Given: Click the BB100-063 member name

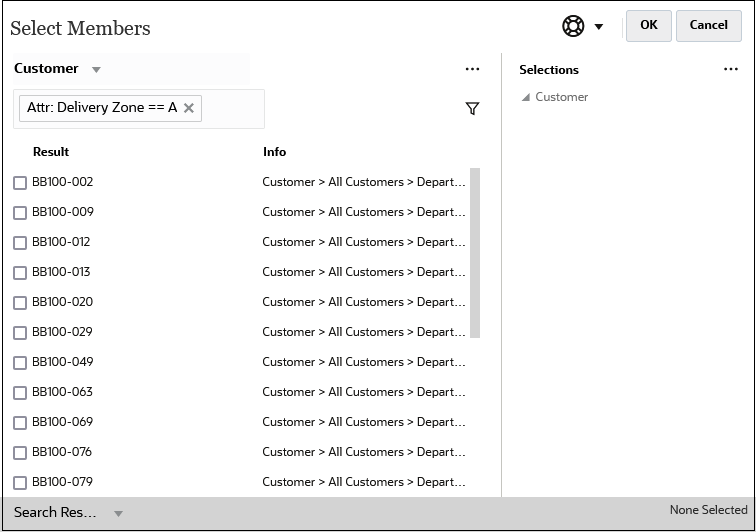Looking at the screenshot, I should 62,392.
